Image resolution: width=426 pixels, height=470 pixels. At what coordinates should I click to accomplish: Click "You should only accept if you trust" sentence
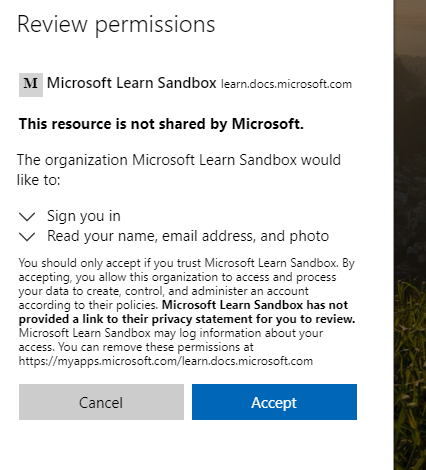click(x=110, y=263)
